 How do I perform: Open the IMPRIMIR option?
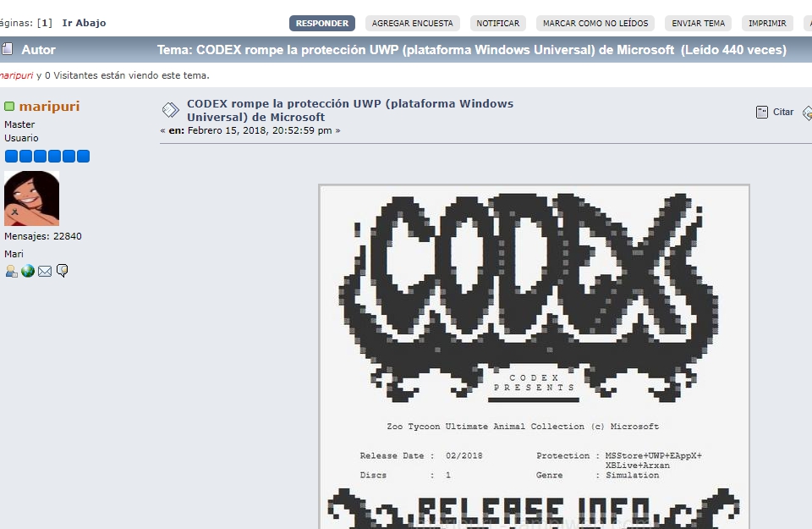(767, 24)
